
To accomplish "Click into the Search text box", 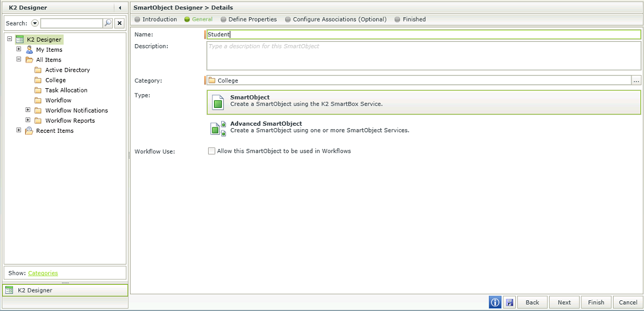I will pyautogui.click(x=72, y=23).
